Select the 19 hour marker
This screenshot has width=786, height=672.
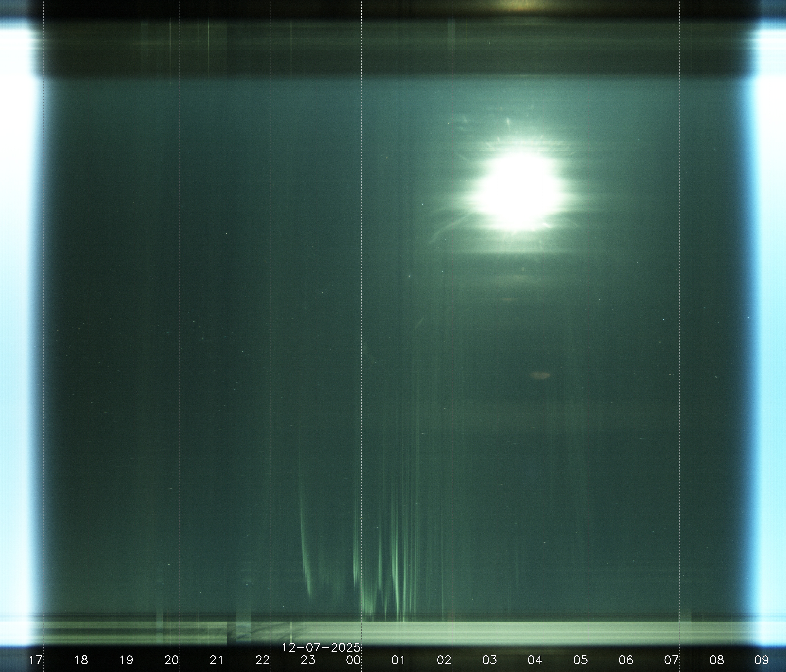[126, 660]
